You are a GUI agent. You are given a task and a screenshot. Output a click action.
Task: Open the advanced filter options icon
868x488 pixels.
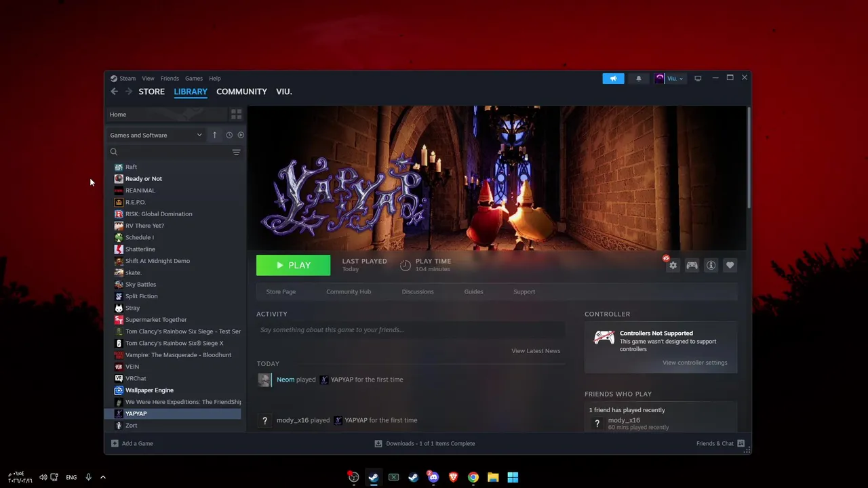236,152
